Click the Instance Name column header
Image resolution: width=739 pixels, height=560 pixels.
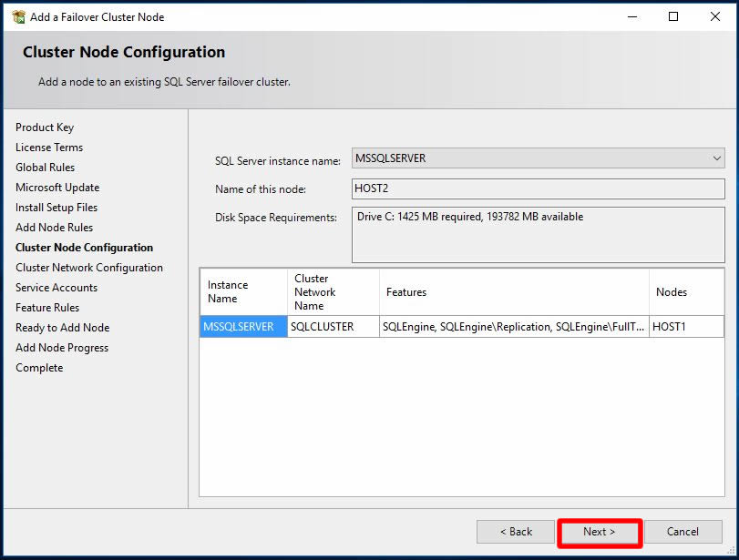[242, 292]
